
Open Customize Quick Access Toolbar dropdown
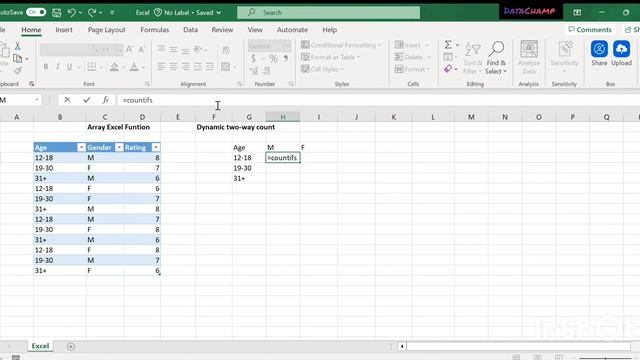pos(112,13)
